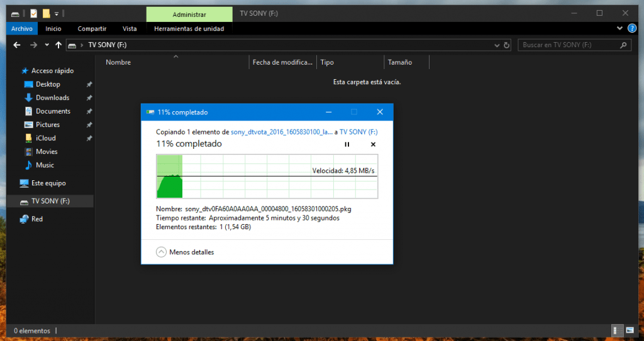Click the help question mark icon

(x=632, y=28)
